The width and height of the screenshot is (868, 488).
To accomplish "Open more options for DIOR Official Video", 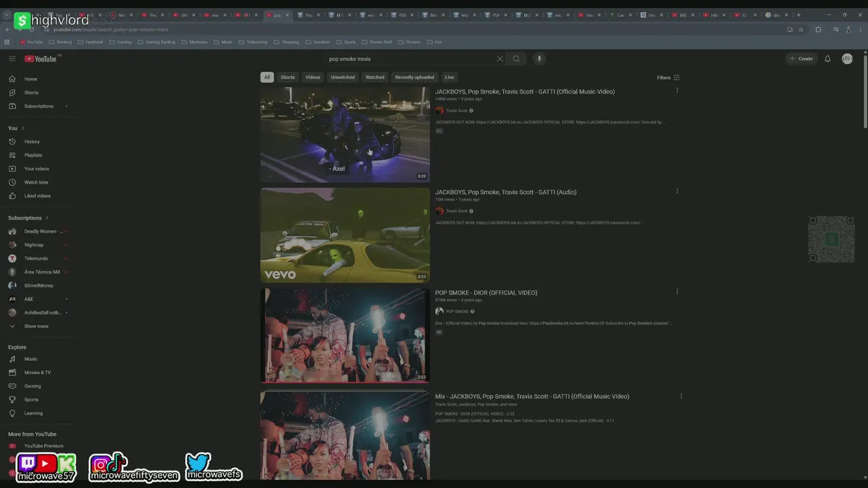I will tap(677, 291).
